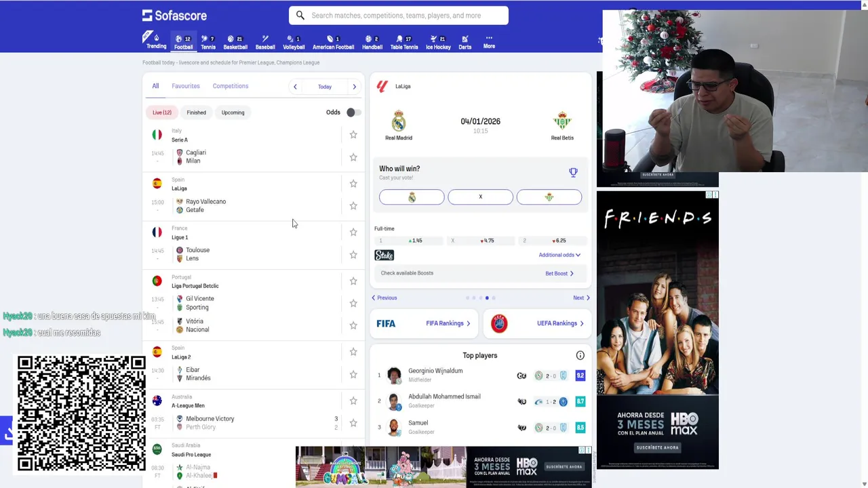Open the Italy flag Serie A league
868x488 pixels.
pos(157,135)
